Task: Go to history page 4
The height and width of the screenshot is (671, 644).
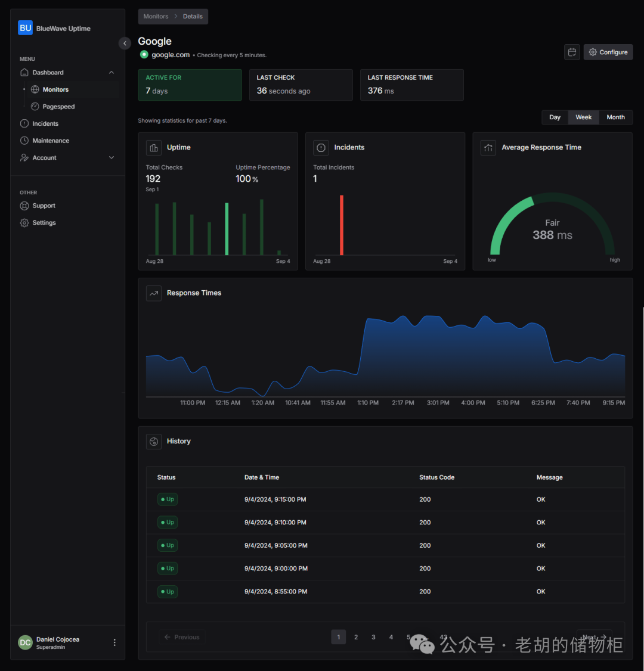Action: 391,637
